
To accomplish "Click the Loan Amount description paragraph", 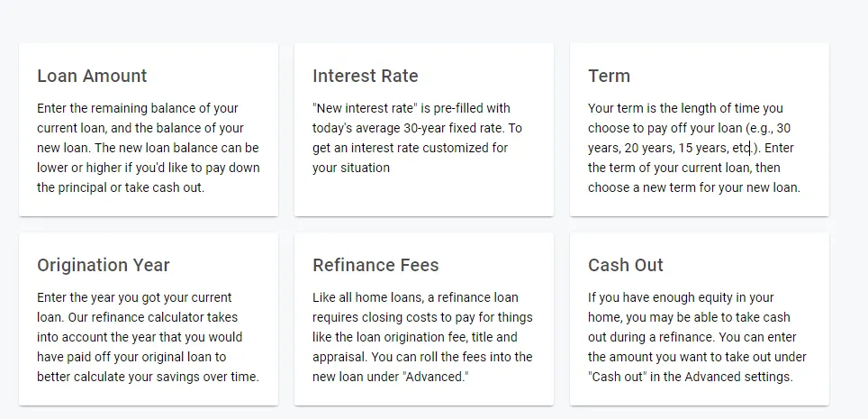I will [x=148, y=148].
